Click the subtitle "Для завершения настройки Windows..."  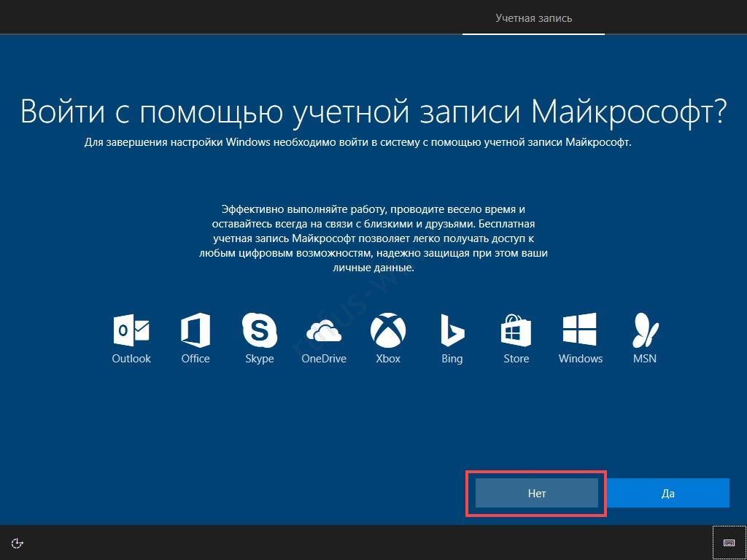click(x=357, y=142)
